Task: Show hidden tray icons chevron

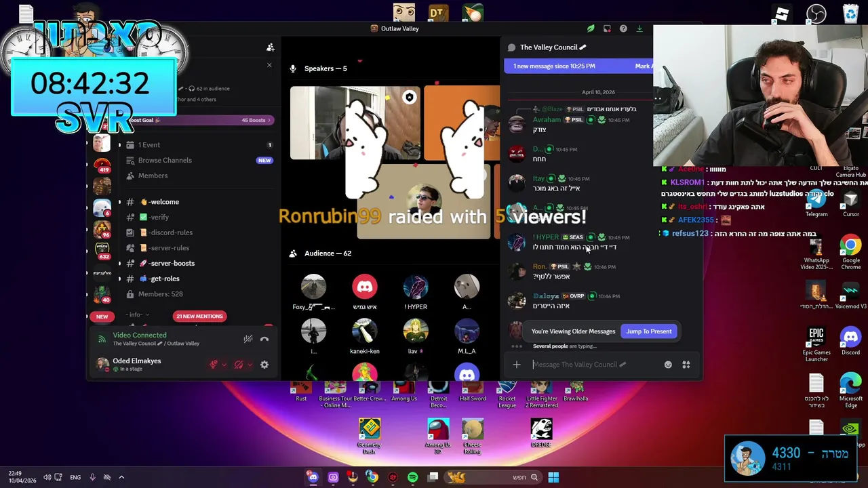Action: pos(121,477)
